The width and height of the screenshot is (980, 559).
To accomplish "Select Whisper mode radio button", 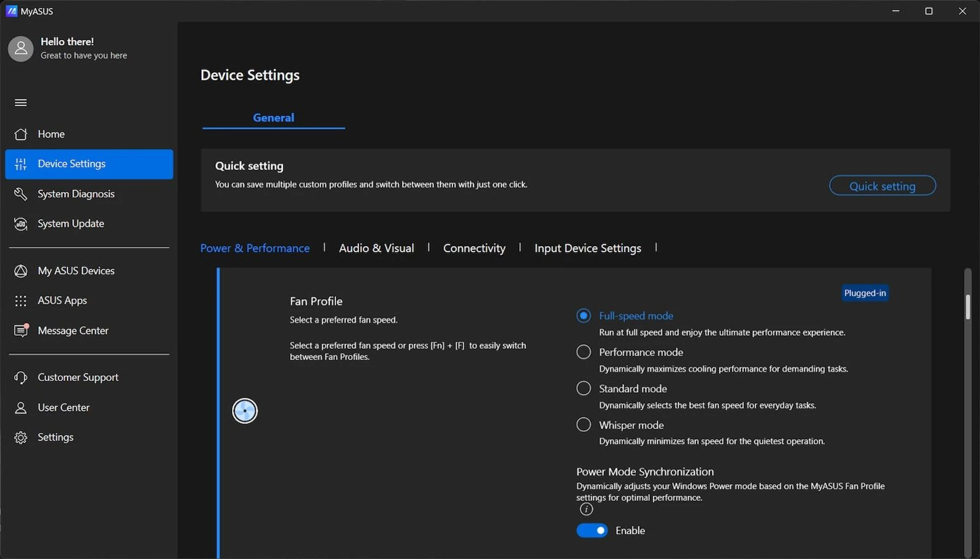I will 583,424.
